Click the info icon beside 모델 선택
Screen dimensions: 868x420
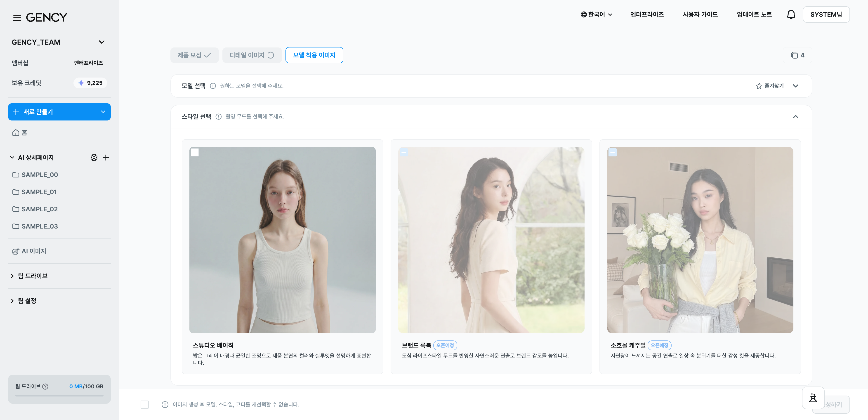[x=213, y=86]
